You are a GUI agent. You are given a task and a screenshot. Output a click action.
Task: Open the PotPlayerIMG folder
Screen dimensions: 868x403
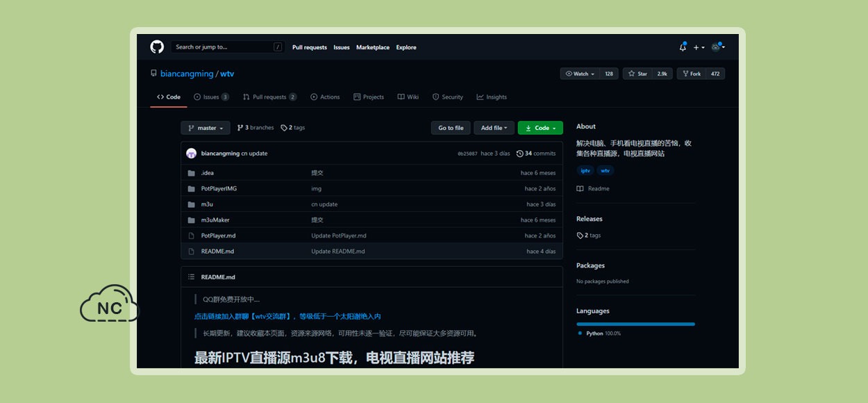[219, 188]
